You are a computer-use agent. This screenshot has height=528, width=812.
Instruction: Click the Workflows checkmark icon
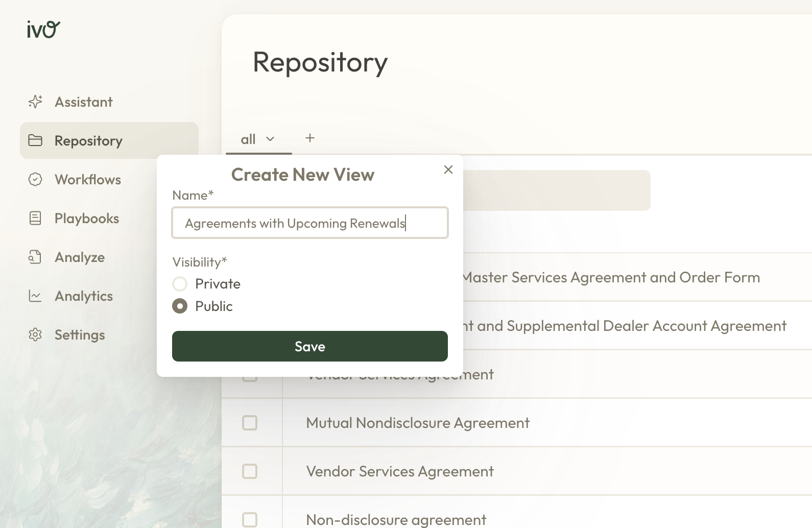(x=35, y=180)
